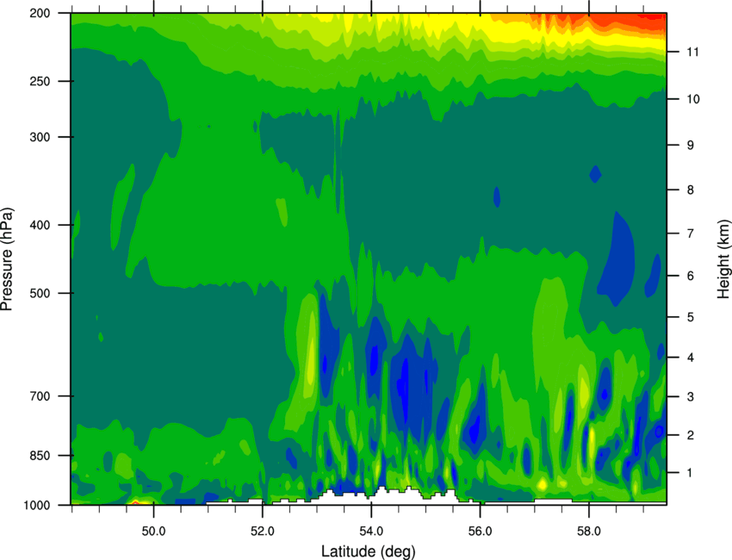This screenshot has width=732, height=560.
Task: Click pressure tick label 850
Action: pyautogui.click(x=40, y=456)
